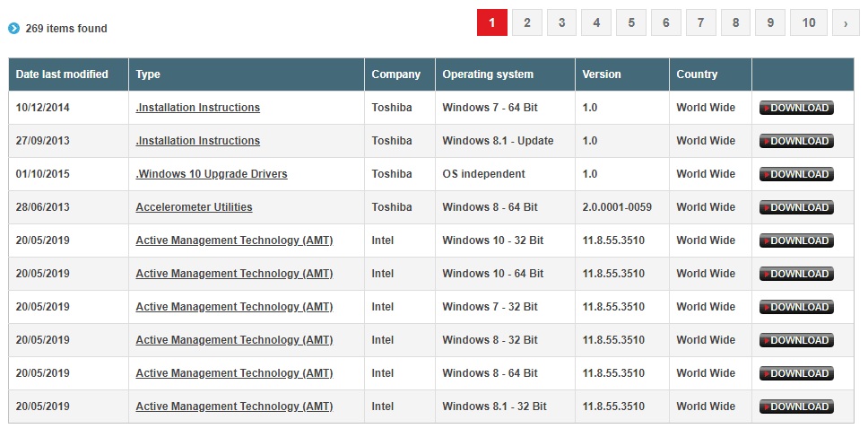
Task: Download the .Windows 10 Upgrade Drivers file
Action: click(x=796, y=174)
